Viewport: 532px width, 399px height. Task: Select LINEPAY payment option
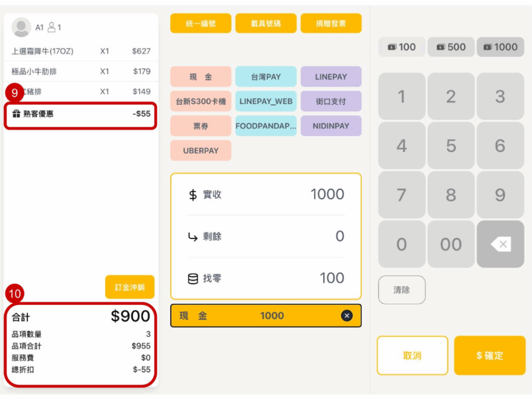pos(331,77)
